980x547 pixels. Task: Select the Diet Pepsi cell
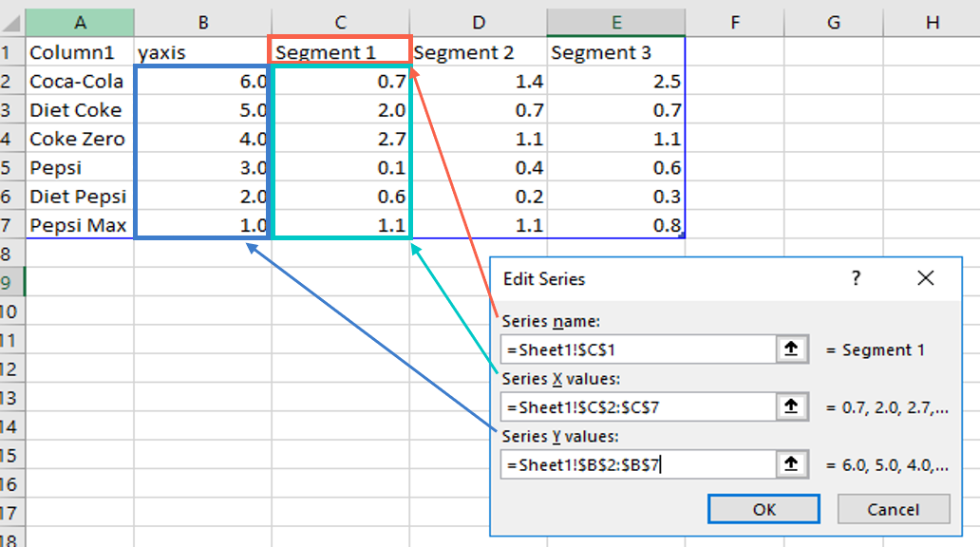tap(80, 197)
